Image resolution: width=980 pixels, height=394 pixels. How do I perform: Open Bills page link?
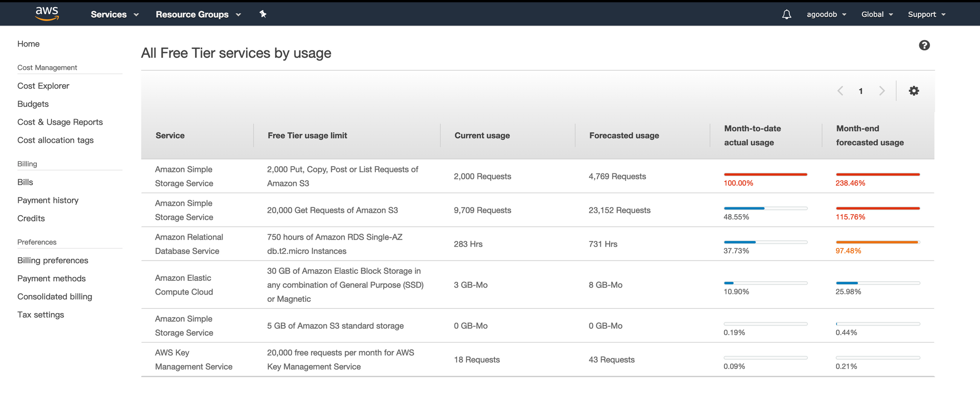(x=25, y=182)
